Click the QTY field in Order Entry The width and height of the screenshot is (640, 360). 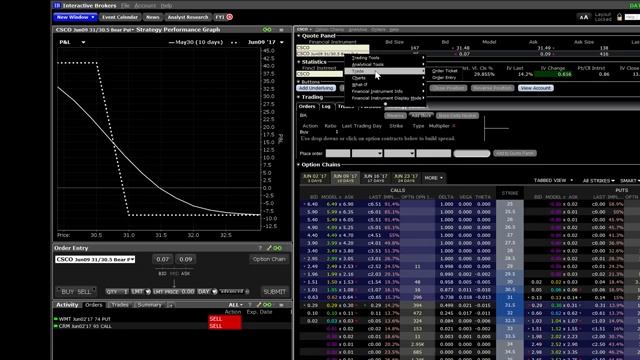click(117, 291)
